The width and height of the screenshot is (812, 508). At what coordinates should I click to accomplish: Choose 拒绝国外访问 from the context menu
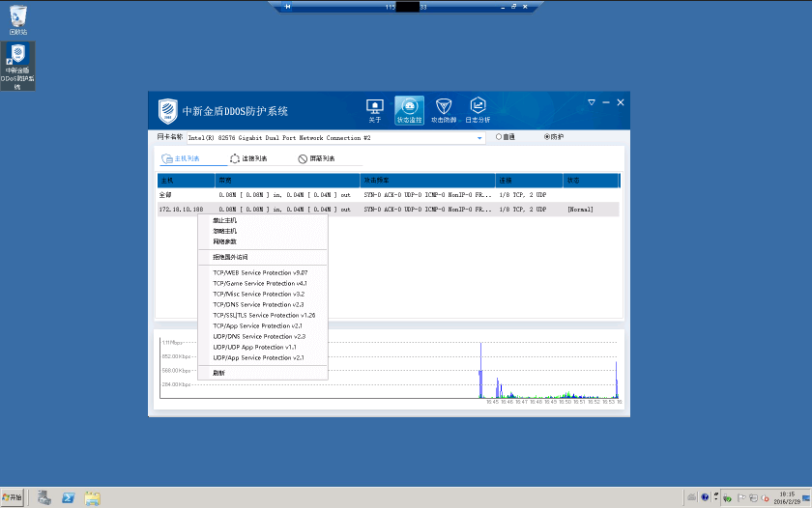263,257
